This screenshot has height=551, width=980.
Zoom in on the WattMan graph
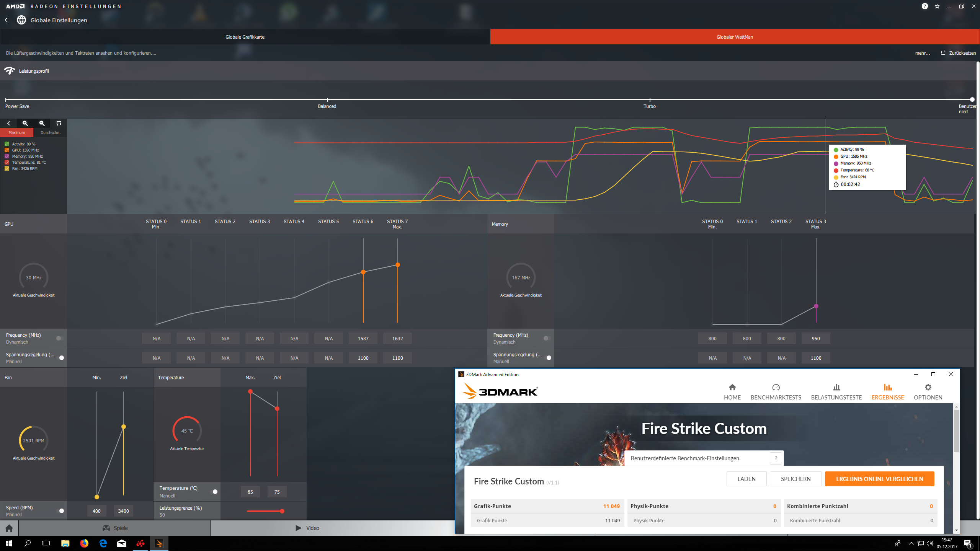coord(25,123)
